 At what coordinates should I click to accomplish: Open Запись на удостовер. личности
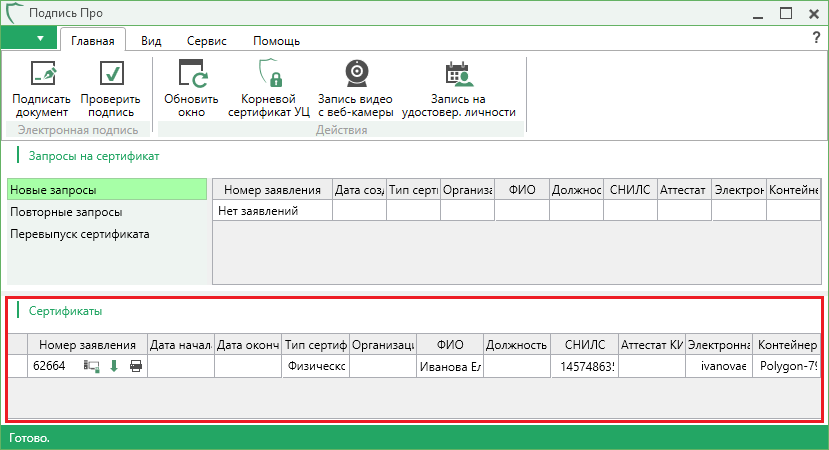pyautogui.click(x=458, y=75)
